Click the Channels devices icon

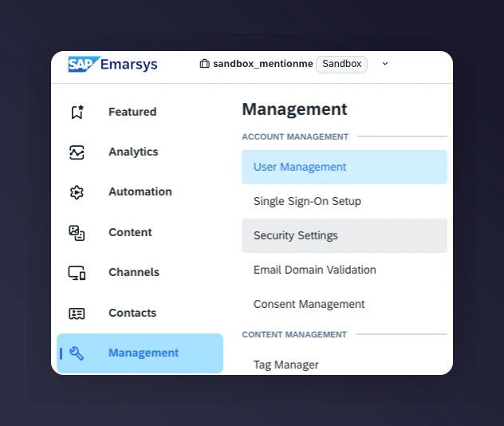(77, 273)
